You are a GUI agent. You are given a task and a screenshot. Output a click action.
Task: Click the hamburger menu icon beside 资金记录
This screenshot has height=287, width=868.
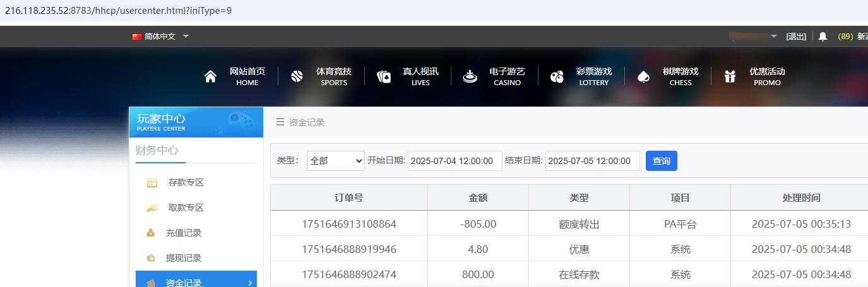(x=280, y=122)
